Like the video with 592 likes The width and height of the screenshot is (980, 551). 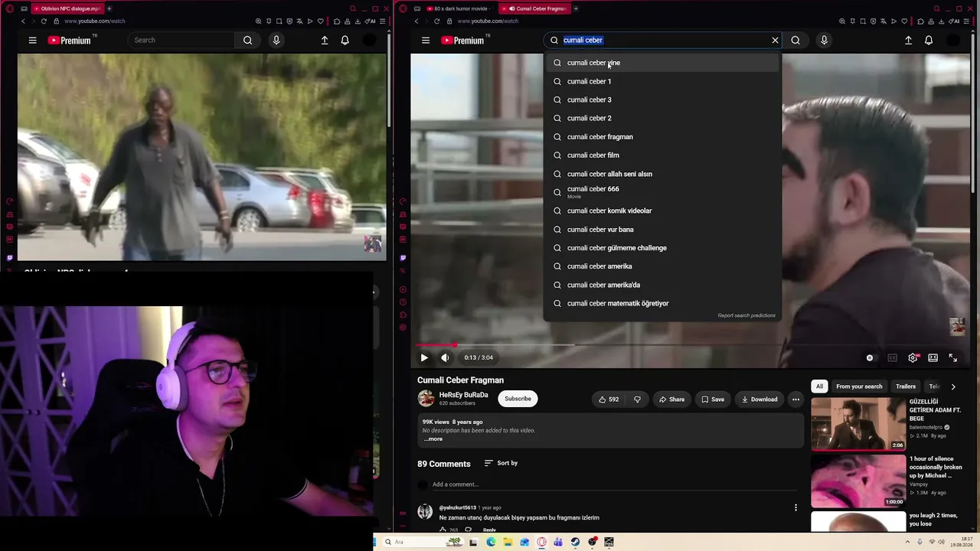(x=609, y=399)
